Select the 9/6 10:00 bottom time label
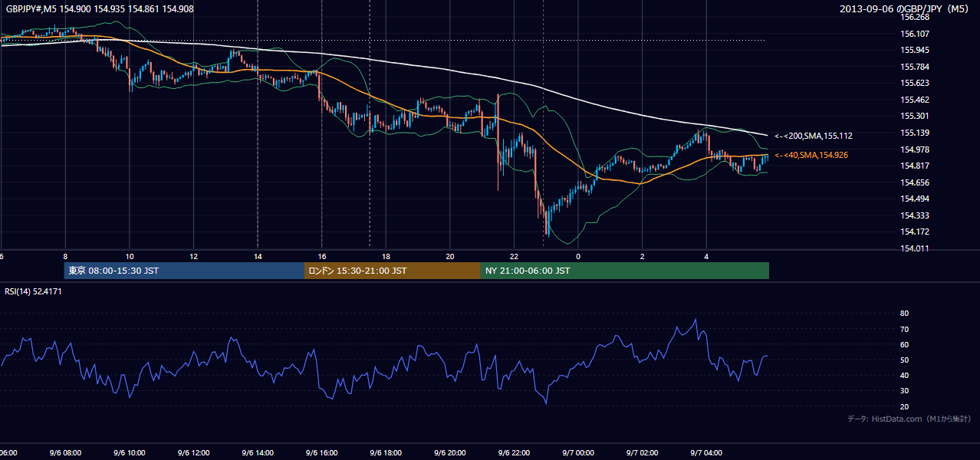Image resolution: width=980 pixels, height=460 pixels. tap(130, 453)
